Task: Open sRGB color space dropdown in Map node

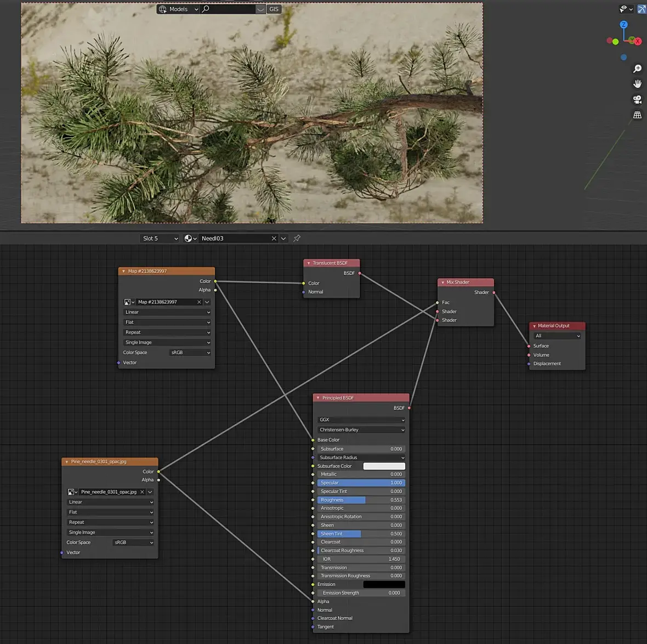Action: [x=190, y=353]
